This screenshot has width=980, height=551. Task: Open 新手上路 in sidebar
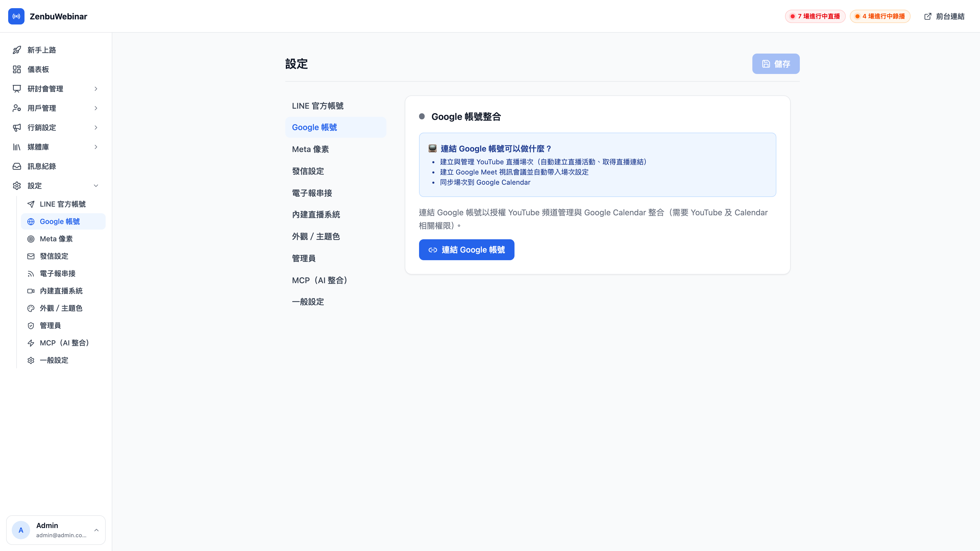(56, 50)
